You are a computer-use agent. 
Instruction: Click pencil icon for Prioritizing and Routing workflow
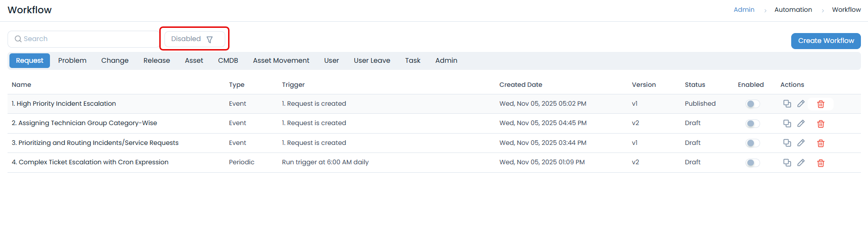click(801, 143)
